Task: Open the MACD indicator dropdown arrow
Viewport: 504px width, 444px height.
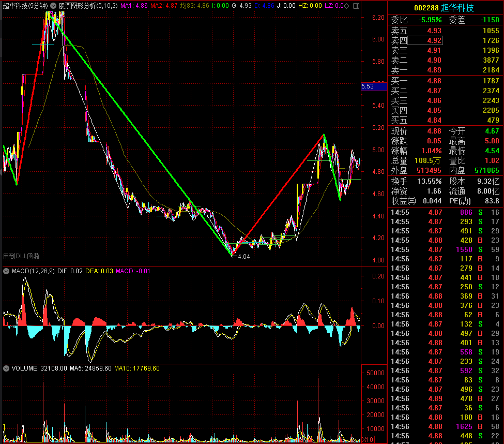Action: 6,271
